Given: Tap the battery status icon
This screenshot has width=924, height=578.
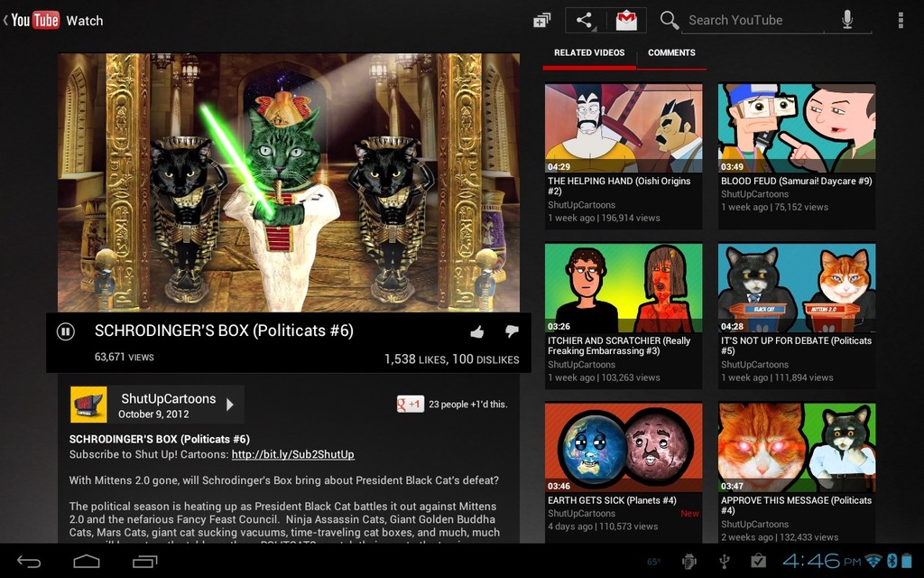Looking at the screenshot, I should pos(907,560).
